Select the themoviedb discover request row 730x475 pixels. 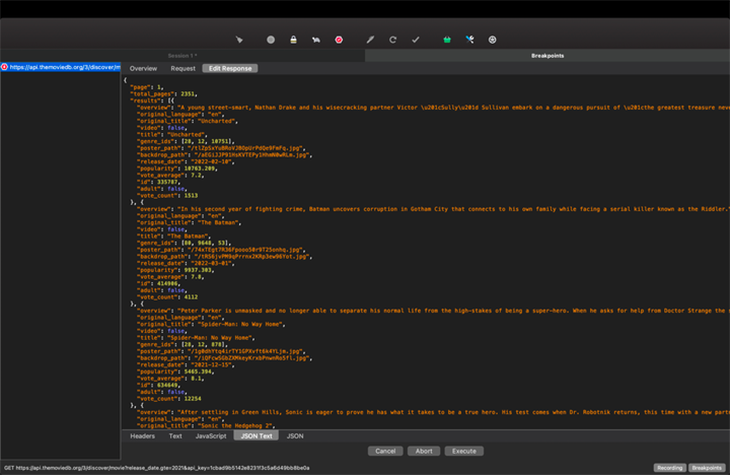point(61,67)
